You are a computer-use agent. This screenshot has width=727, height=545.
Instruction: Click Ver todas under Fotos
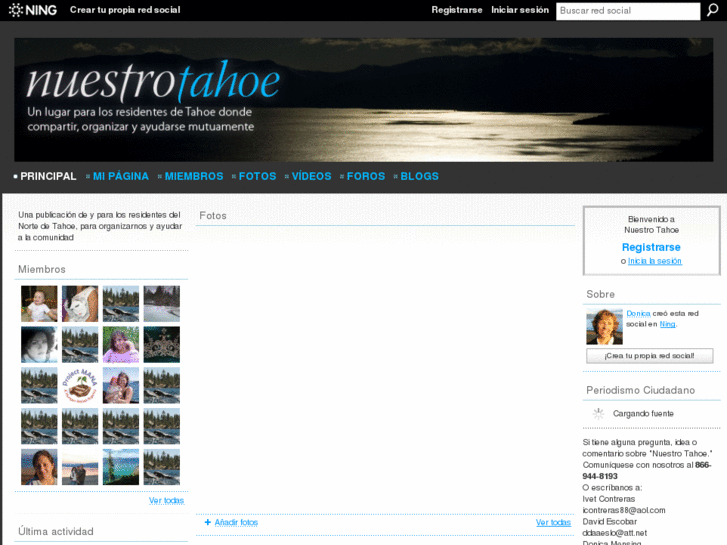(553, 523)
